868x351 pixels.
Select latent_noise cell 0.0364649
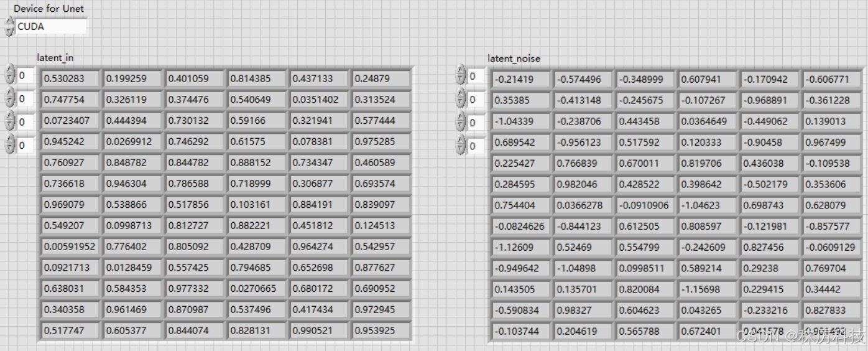[x=708, y=121]
